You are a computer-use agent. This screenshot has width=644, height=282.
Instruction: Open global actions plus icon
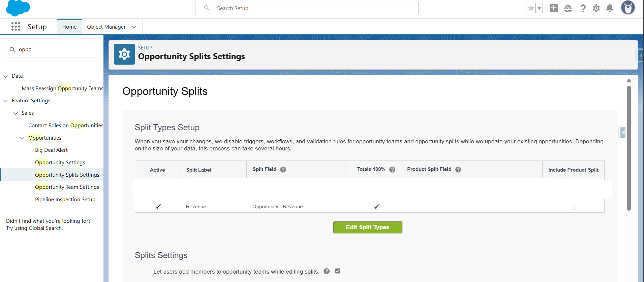pos(554,8)
